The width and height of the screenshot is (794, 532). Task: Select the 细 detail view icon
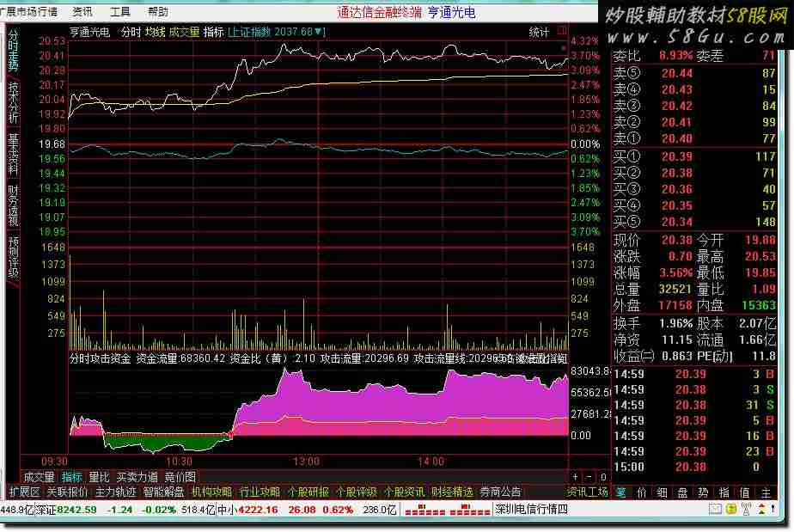(662, 492)
